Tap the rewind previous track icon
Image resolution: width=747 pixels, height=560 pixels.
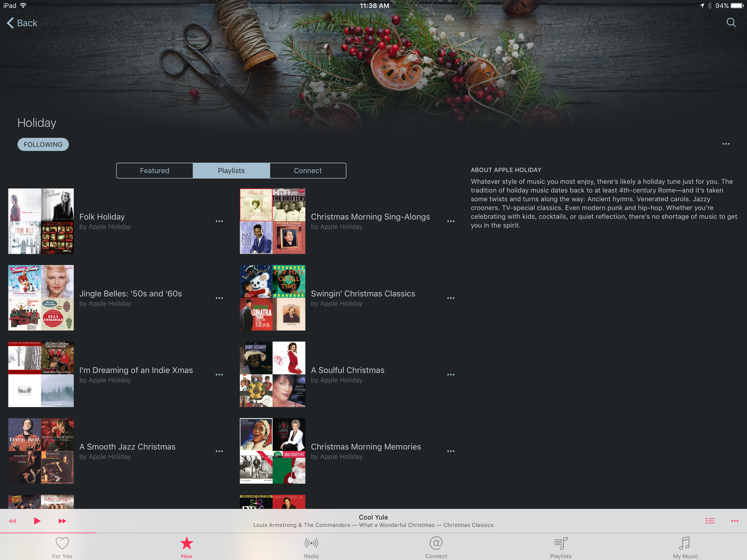(13, 521)
